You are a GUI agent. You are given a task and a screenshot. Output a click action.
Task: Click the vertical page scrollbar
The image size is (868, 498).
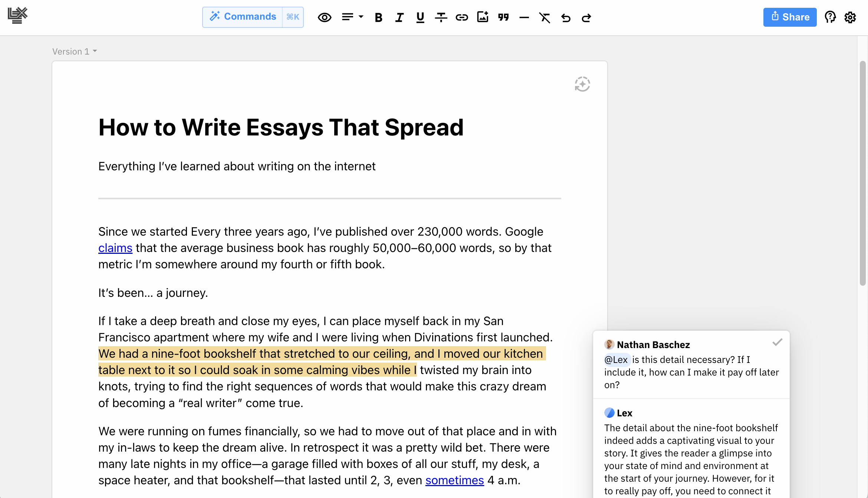(862, 174)
